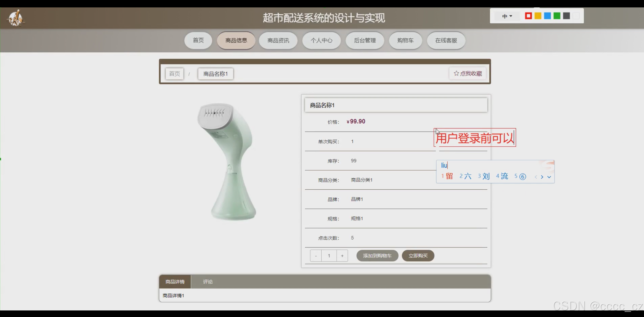Expand the IME candidate list downward
The image size is (644, 317).
pos(549,177)
